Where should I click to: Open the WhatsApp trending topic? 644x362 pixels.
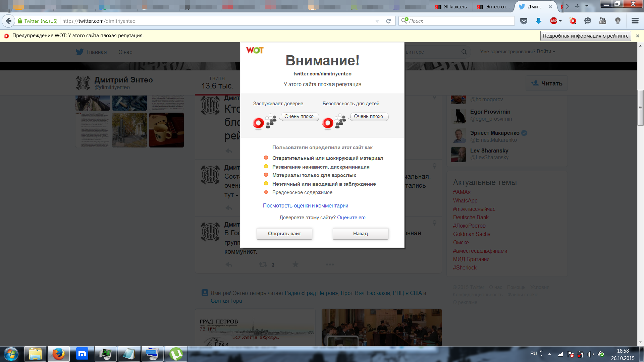[x=465, y=201]
